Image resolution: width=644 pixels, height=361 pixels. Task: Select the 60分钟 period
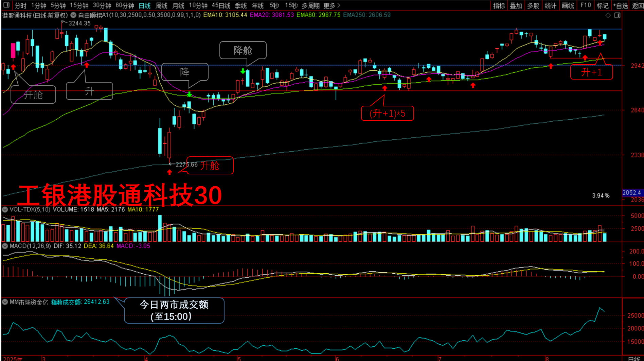pos(125,5)
